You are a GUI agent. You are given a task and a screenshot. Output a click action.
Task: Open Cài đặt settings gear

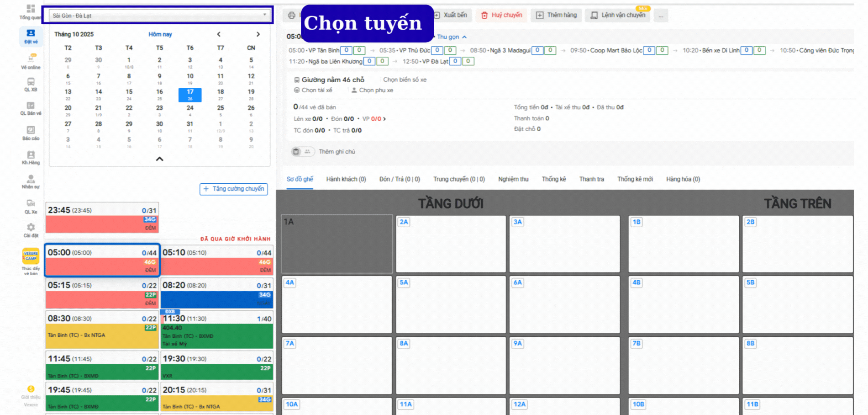point(31,229)
